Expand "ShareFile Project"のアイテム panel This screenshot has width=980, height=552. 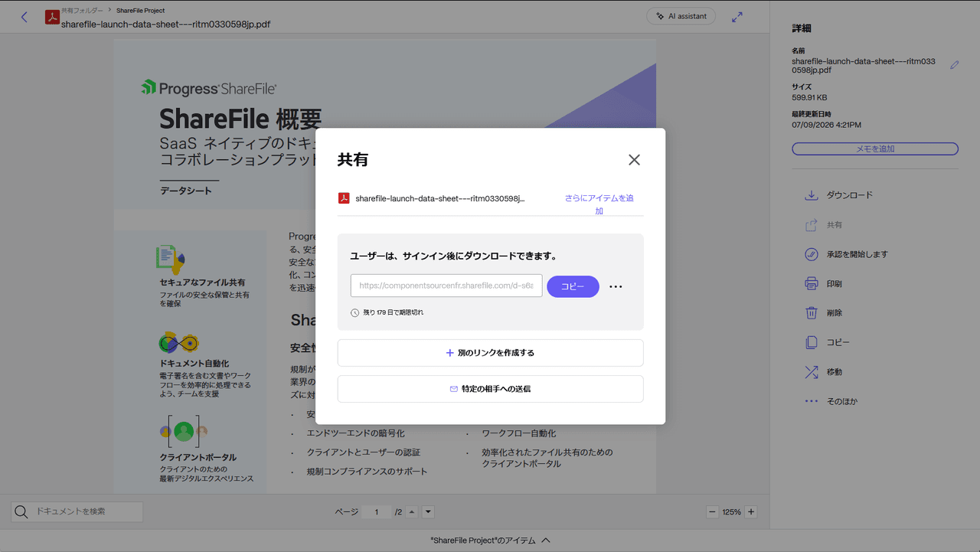point(490,541)
